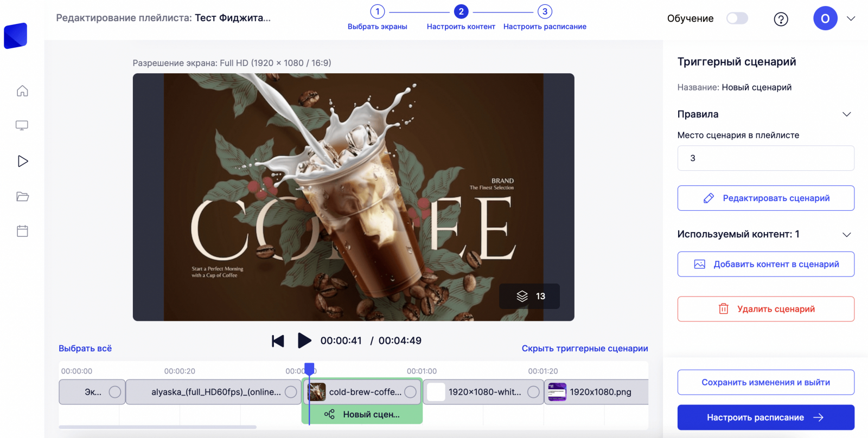Click the total duration 00:04:49 readout
Viewport: 868px width, 438px height.
(x=400, y=341)
